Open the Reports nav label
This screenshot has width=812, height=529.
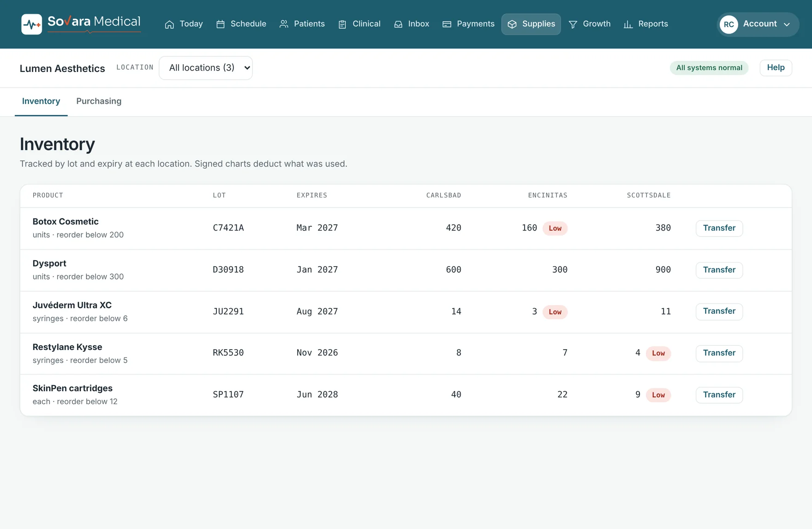tap(653, 24)
